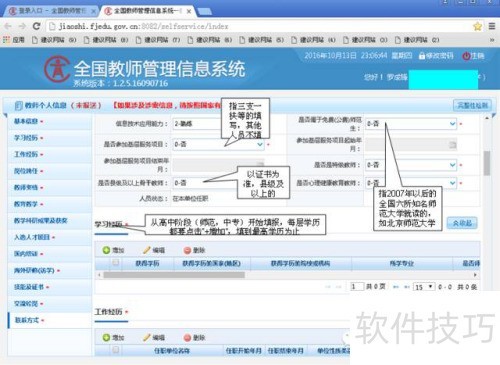Click the red 删除 icon in 学习经历 toolbar
This screenshot has height=365, width=500.
point(187,250)
